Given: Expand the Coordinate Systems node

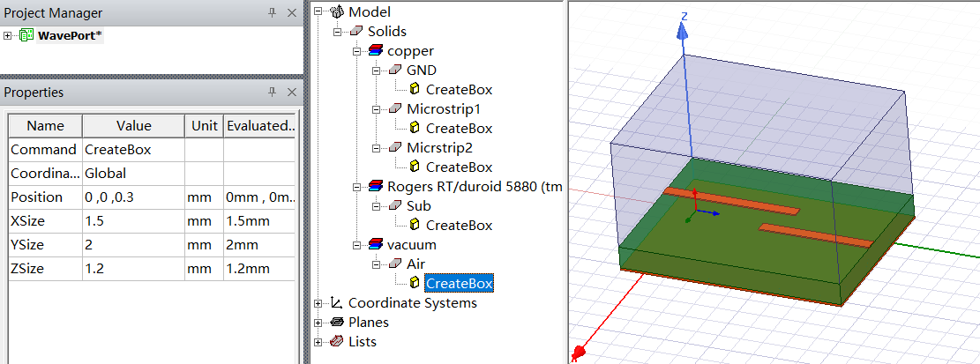Looking at the screenshot, I should point(318,303).
